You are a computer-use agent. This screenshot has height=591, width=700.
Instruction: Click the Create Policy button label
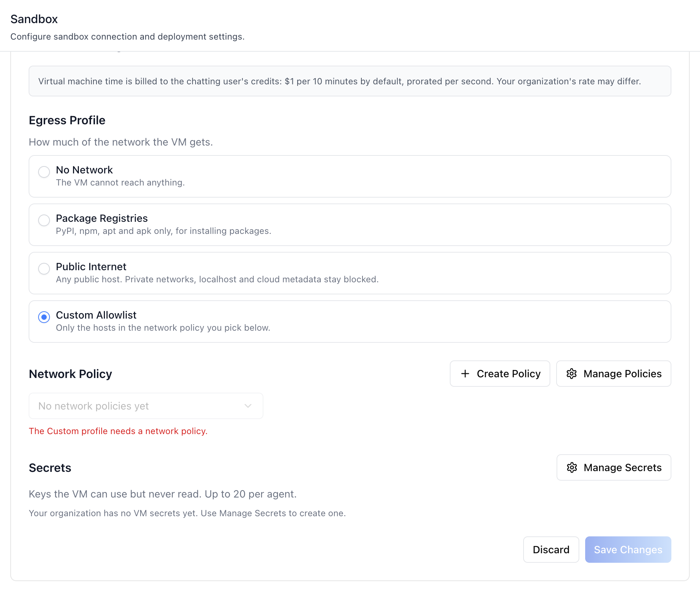point(508,374)
